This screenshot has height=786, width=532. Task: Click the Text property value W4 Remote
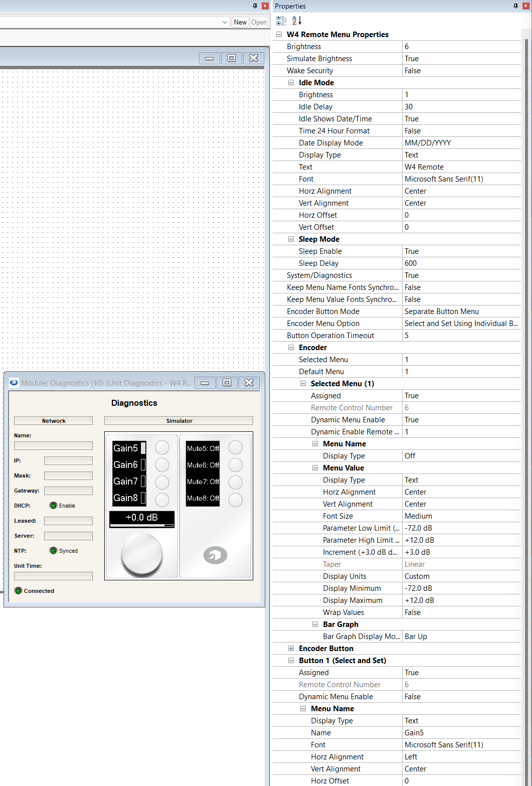461,167
